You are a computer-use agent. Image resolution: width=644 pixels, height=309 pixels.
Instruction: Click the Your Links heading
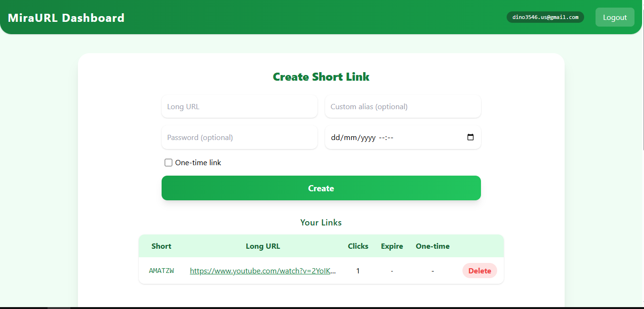(321, 222)
